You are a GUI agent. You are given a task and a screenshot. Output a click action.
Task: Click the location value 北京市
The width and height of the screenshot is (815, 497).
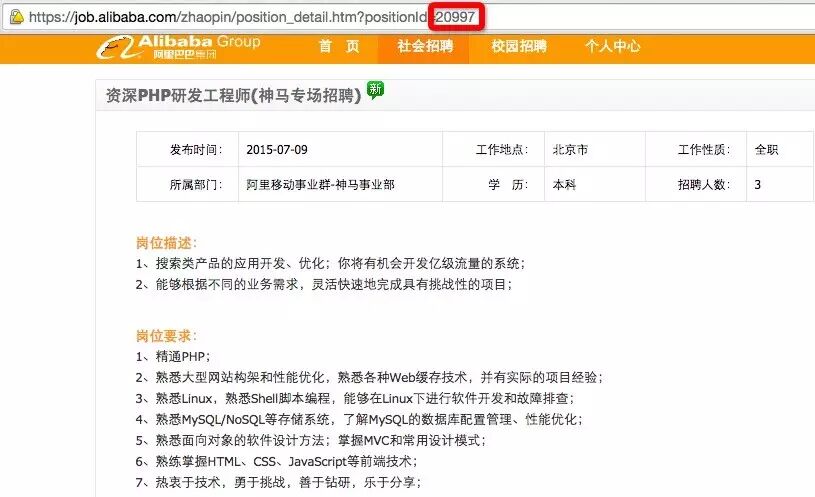click(570, 150)
